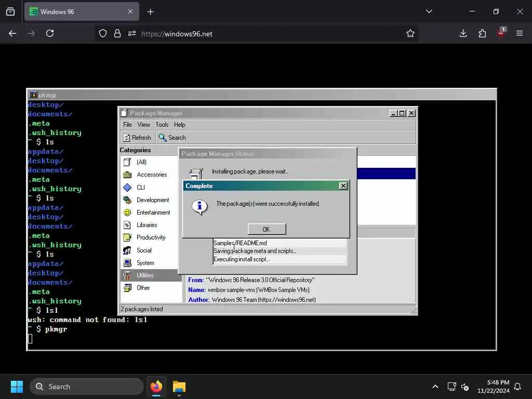Maximize the Package Manager window

[x=402, y=113]
